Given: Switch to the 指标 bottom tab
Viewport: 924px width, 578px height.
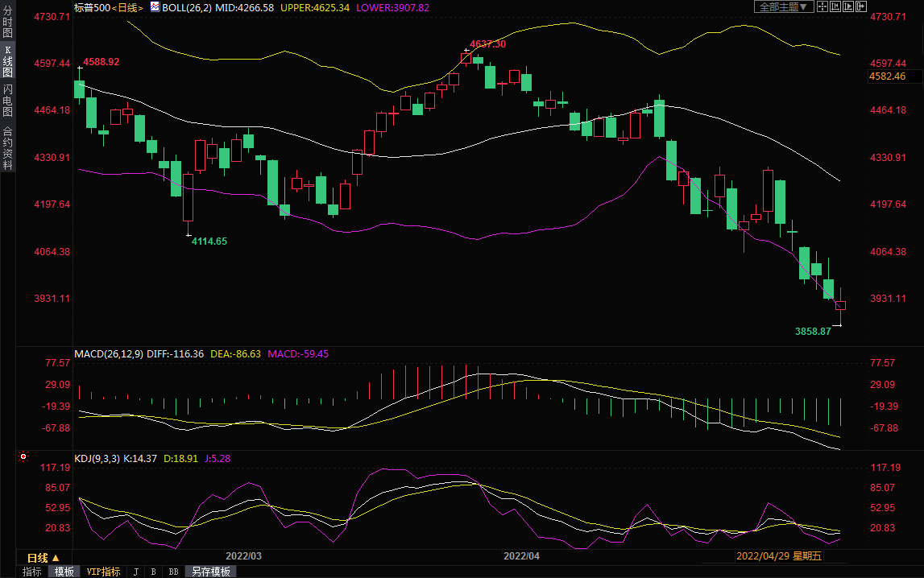Looking at the screenshot, I should click(32, 572).
